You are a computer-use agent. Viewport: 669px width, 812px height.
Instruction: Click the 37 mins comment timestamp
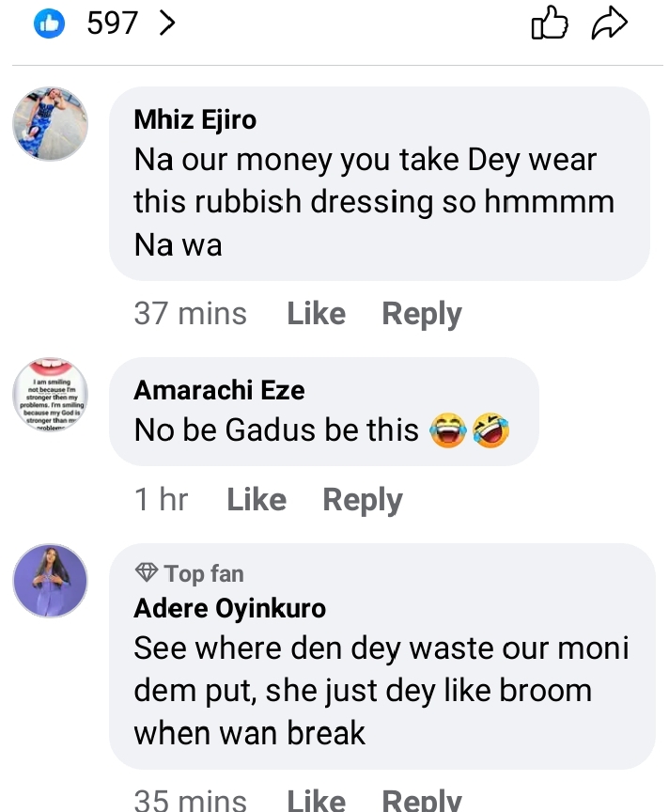190,314
